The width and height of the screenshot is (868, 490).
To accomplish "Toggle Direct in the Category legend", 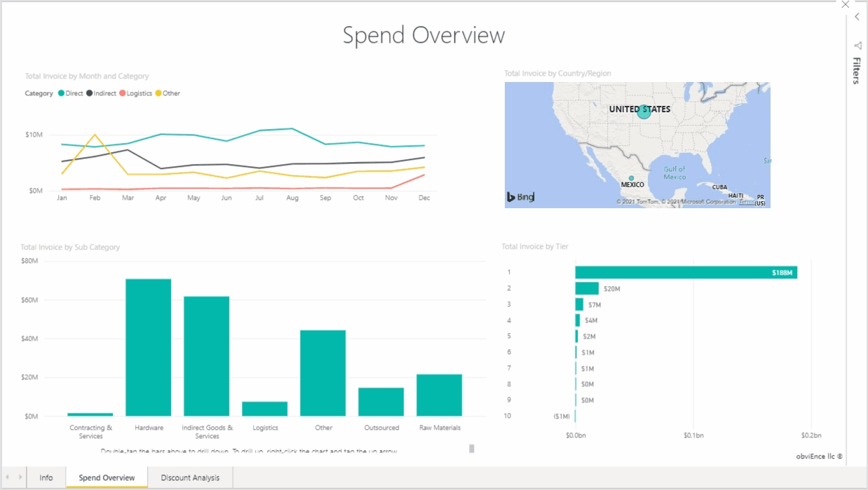I will pyautogui.click(x=69, y=93).
